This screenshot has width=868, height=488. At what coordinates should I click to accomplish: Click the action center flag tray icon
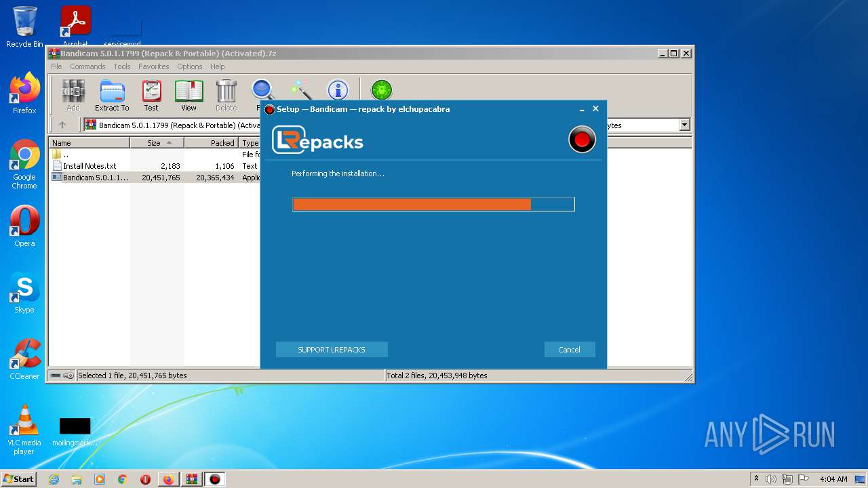[x=804, y=479]
